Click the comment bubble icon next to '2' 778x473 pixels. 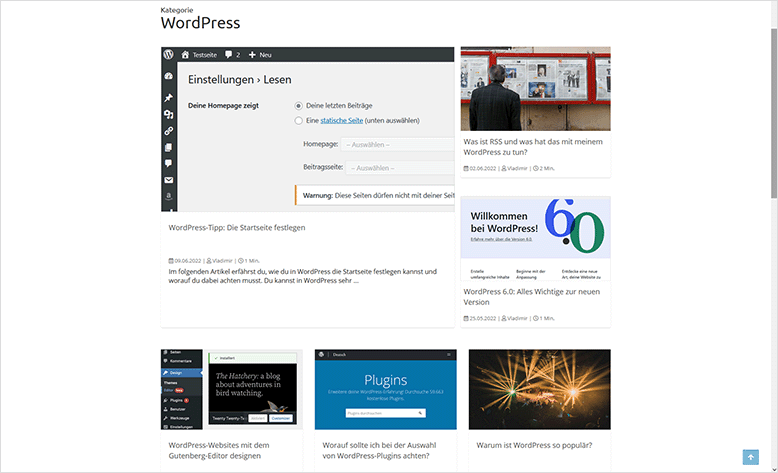point(228,55)
